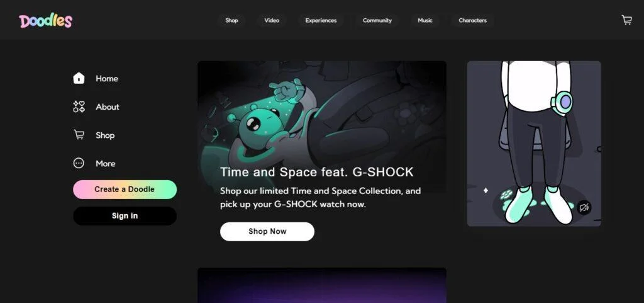Click the Shop Now button
The height and width of the screenshot is (303, 644).
coord(267,231)
